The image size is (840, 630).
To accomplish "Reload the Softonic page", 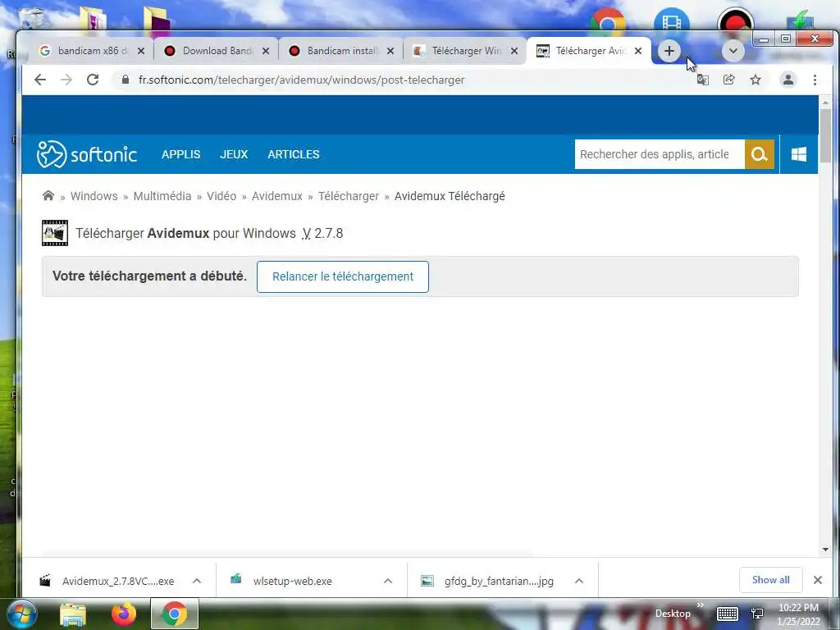I will pos(93,80).
